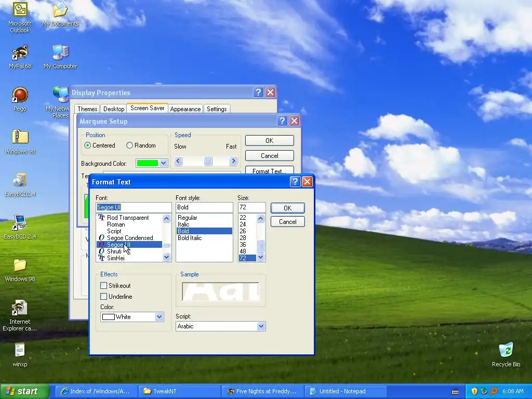Open the Microsoft Outlook desktop icon

coord(20,17)
